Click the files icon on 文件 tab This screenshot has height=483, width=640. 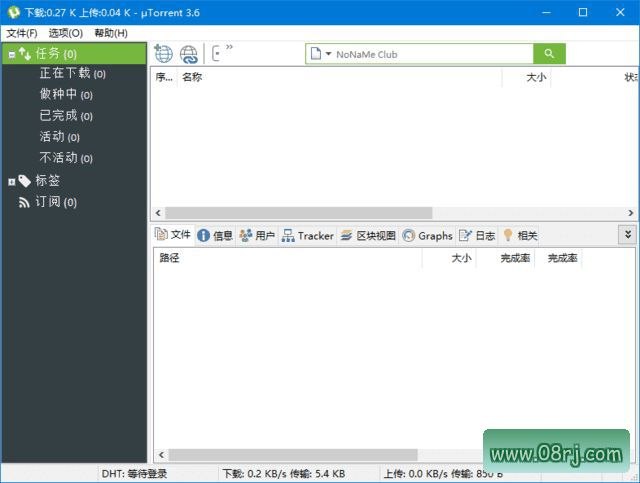point(161,234)
